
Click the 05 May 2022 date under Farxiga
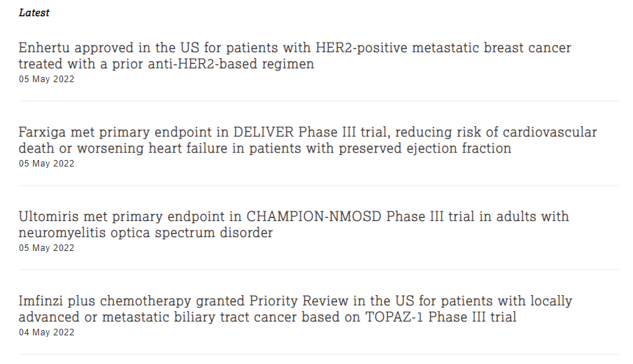pos(46,164)
